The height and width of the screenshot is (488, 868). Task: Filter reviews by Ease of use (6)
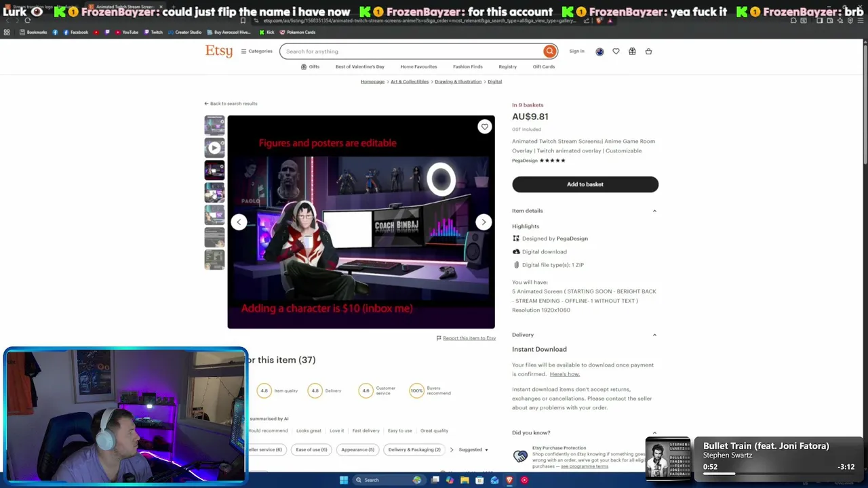[311, 449]
